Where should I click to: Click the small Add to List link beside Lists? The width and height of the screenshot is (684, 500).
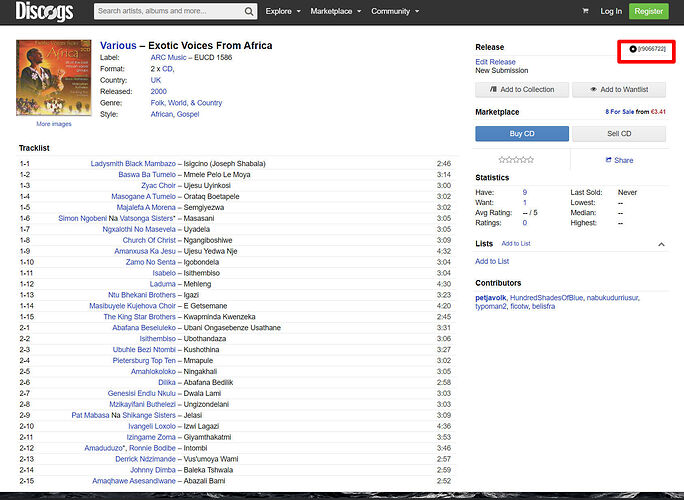(x=516, y=243)
